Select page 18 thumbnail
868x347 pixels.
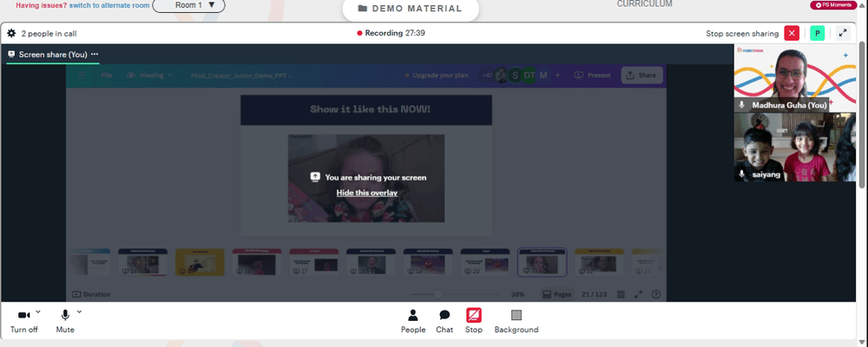click(371, 262)
